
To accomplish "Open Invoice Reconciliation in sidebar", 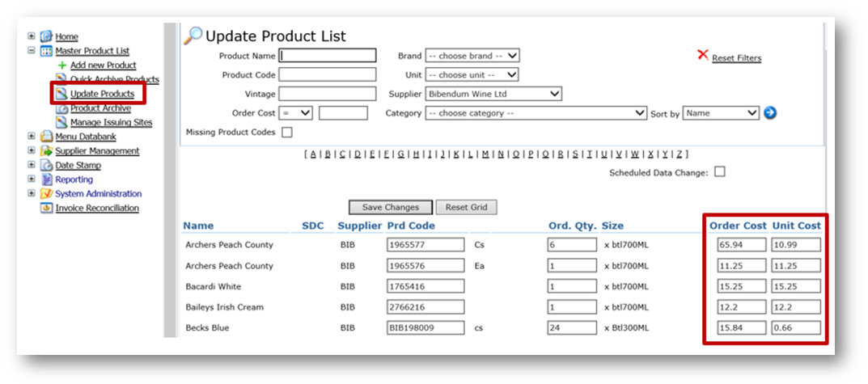I will (x=97, y=209).
